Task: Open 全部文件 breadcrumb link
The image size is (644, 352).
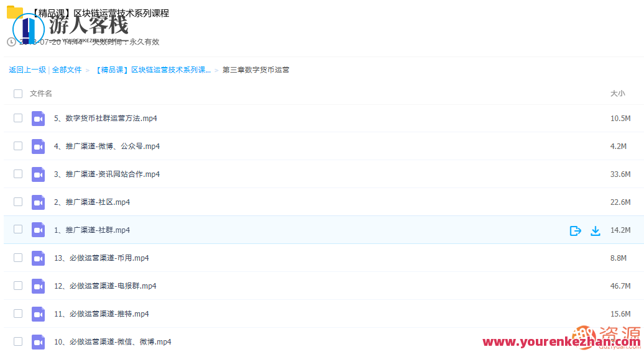Action: pos(67,70)
